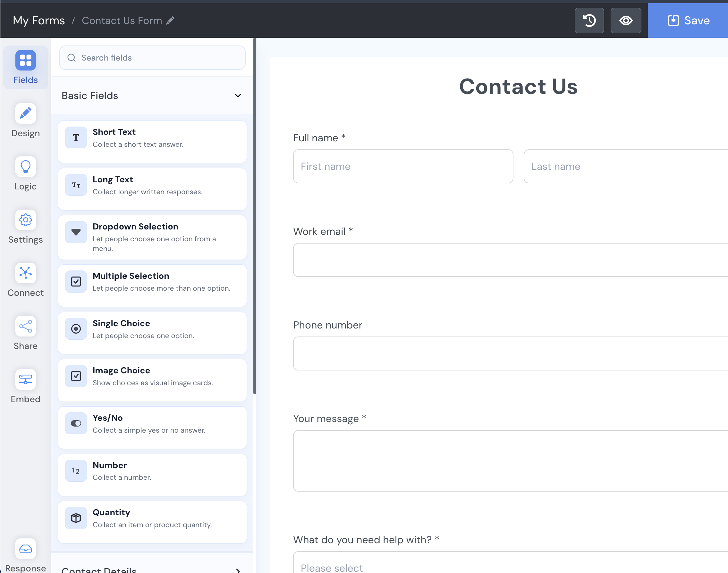The height and width of the screenshot is (573, 728).
Task: Click the Last name input
Action: pyautogui.click(x=626, y=166)
